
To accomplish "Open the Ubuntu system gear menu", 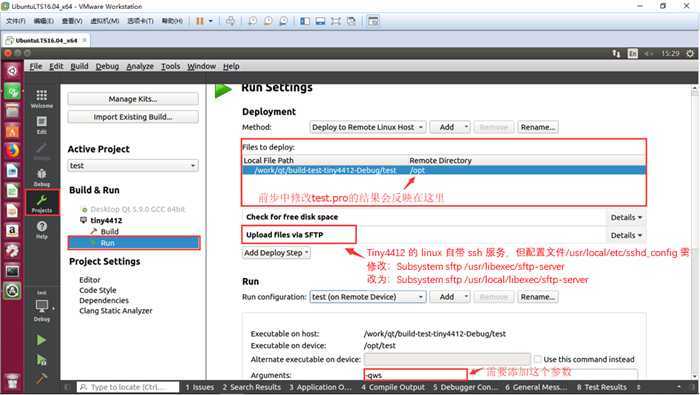I will pos(690,54).
